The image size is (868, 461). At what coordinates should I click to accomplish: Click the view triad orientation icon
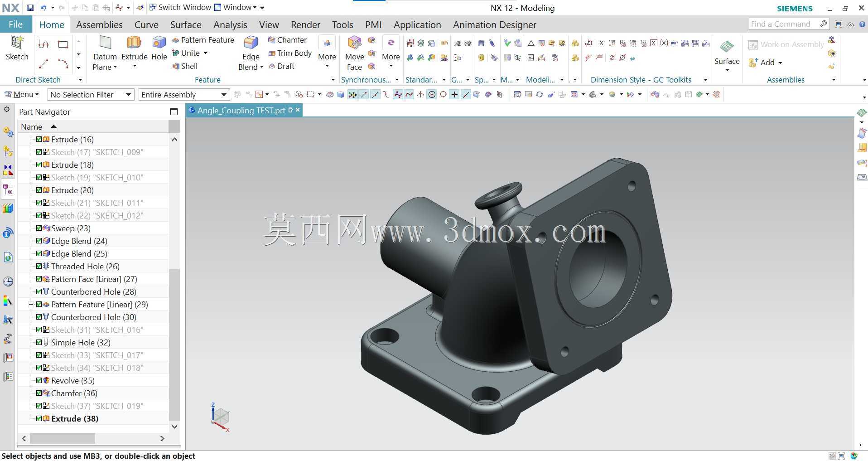click(x=220, y=417)
